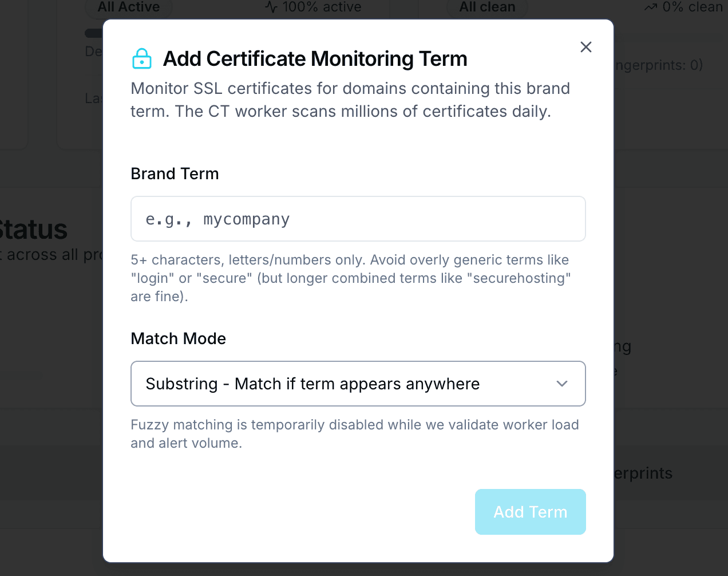This screenshot has width=728, height=576.
Task: Click the fuzzy matching notice text
Action: (355, 433)
